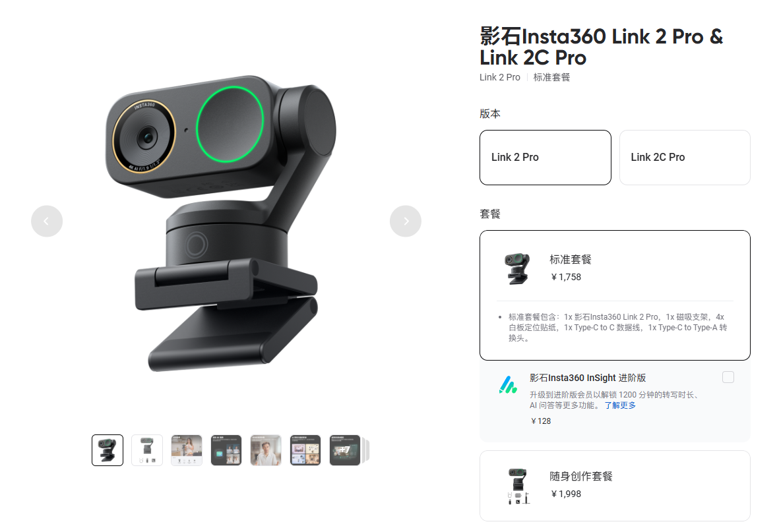
Task: View the third thumbnail with woman presenter
Action: [x=187, y=450]
